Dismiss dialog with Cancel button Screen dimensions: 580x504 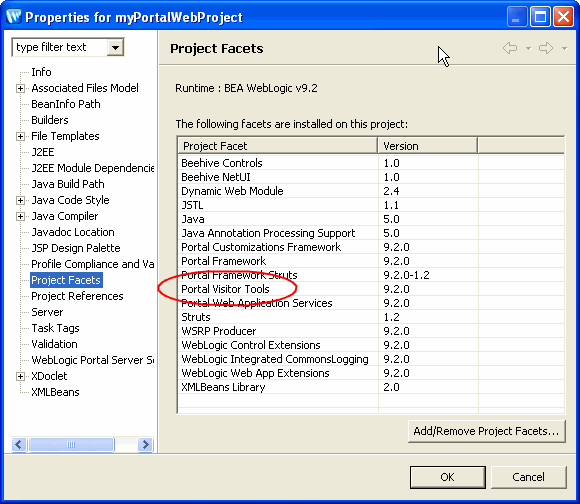[529, 477]
